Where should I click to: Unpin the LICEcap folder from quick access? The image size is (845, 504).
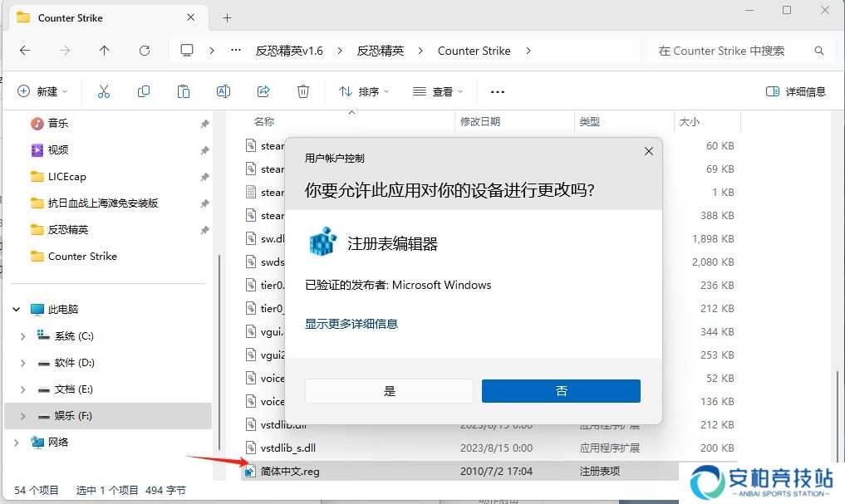pyautogui.click(x=204, y=176)
